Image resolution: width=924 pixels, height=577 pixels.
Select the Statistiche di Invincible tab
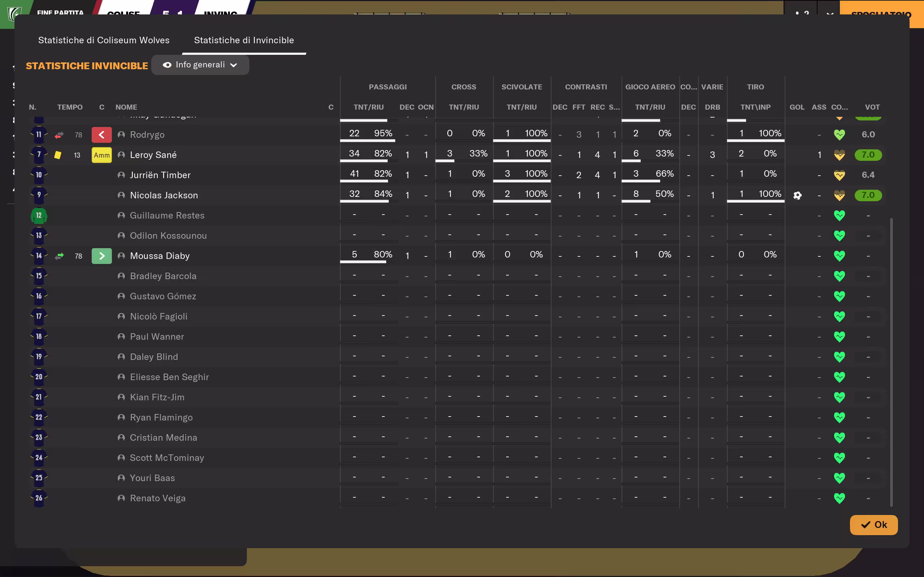pyautogui.click(x=244, y=40)
